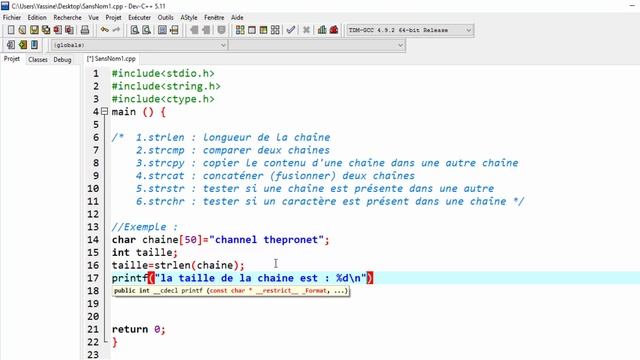Open the Projet menu
Image resolution: width=640 pixels, height=360 pixels.
113,18
